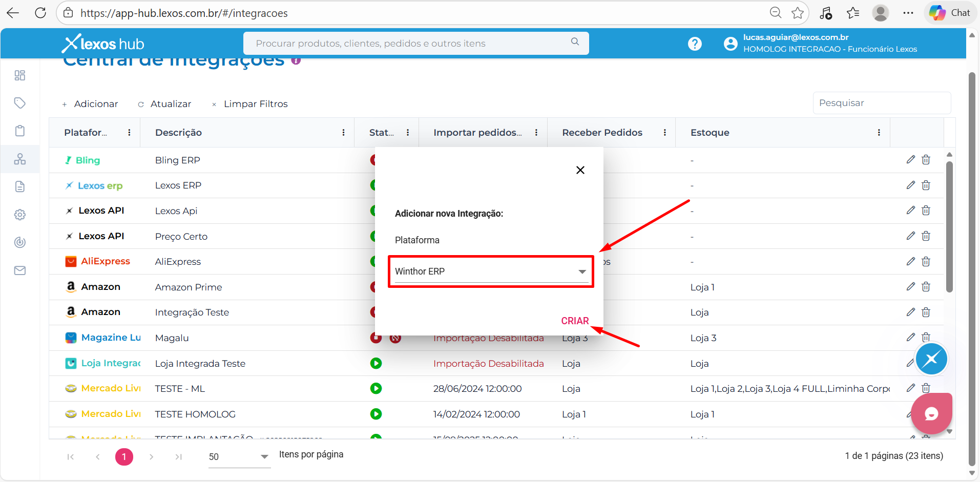The height and width of the screenshot is (482, 980).
Task: Delete the Integração Teste integration
Action: 926,312
